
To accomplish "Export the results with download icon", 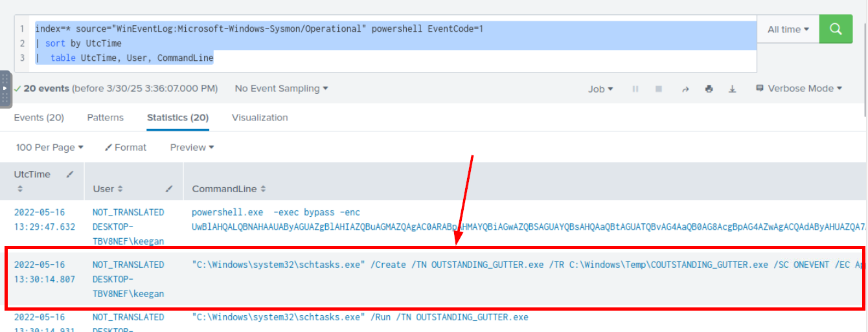I will [x=733, y=89].
